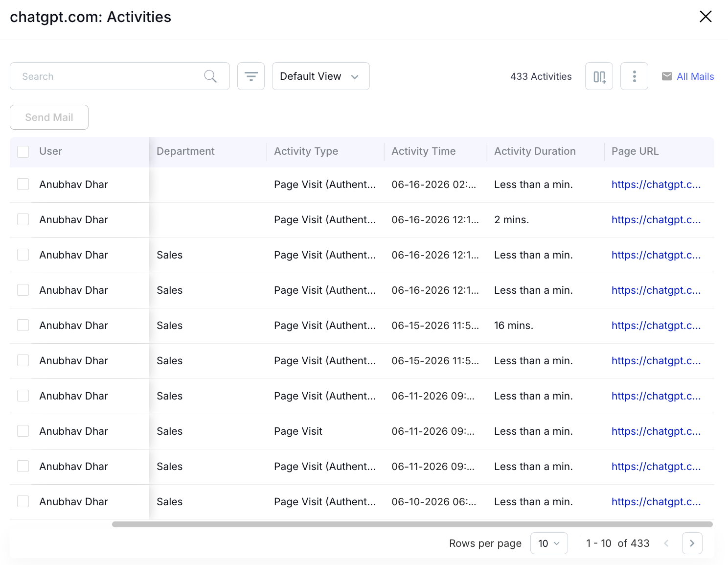The image size is (728, 565).
Task: Open the Default View dropdown
Action: [321, 76]
